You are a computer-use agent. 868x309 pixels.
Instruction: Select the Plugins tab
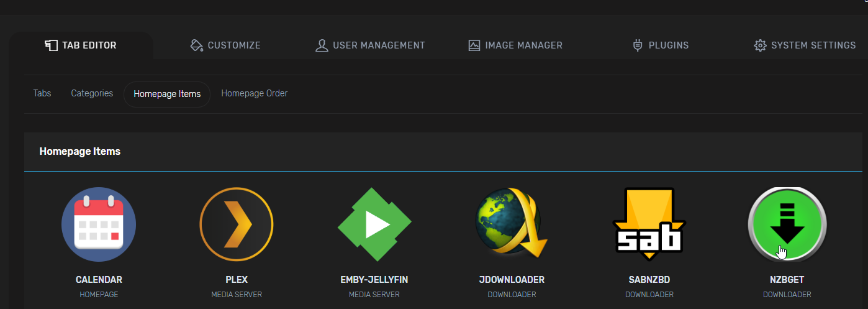pos(660,45)
